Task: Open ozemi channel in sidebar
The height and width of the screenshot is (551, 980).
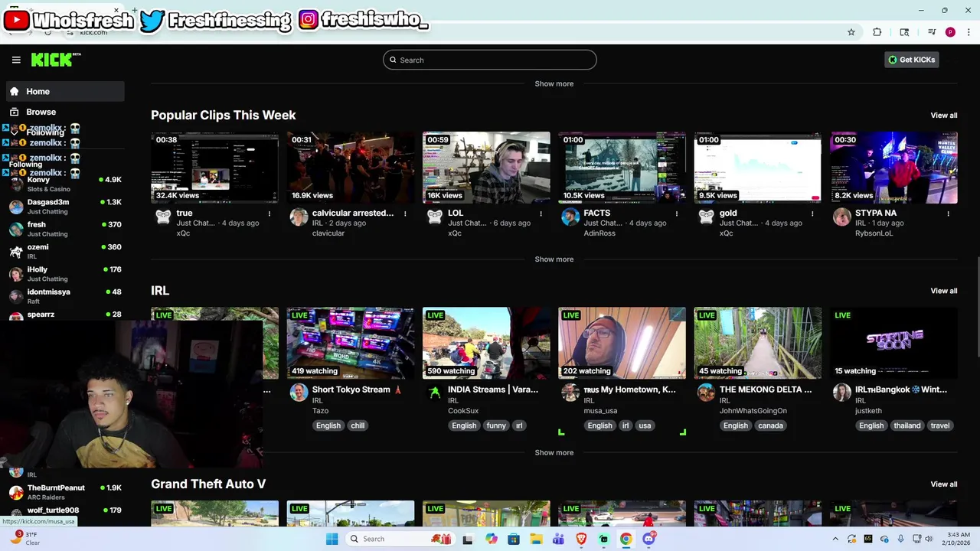Action: pos(65,251)
